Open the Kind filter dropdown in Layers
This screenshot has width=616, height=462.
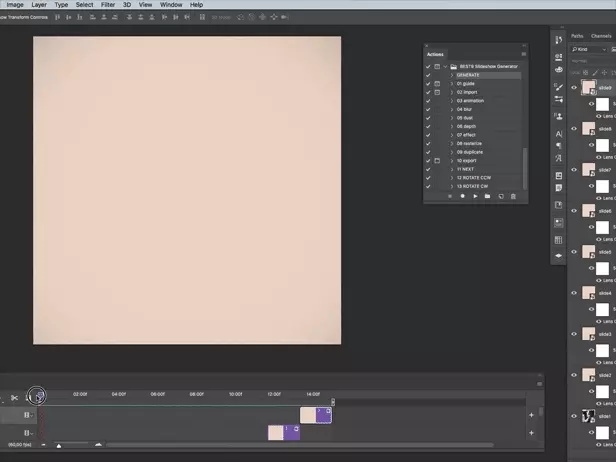tap(588, 49)
